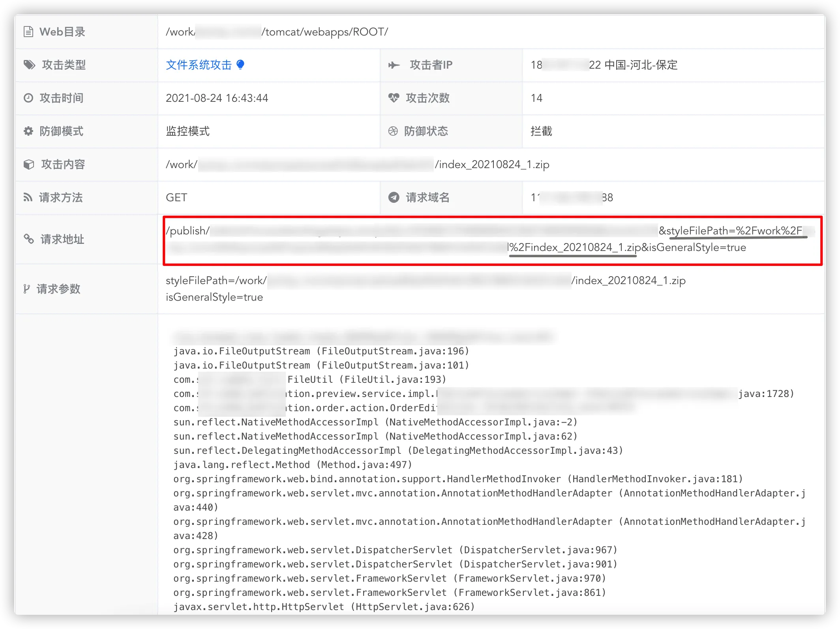Click the document icon beside Web目录

(28, 32)
